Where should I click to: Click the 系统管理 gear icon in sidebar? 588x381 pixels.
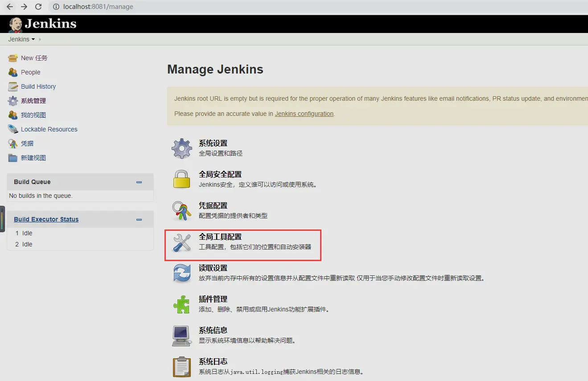click(13, 101)
